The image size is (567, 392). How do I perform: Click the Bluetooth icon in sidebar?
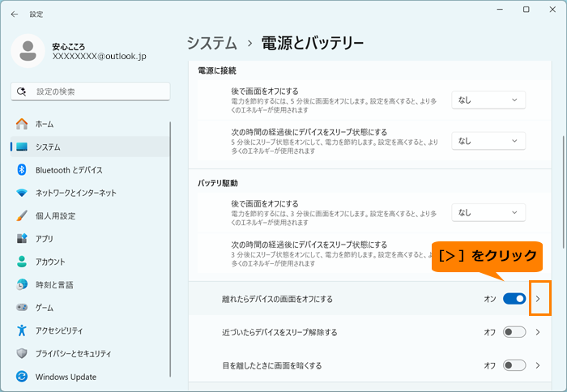click(x=22, y=169)
